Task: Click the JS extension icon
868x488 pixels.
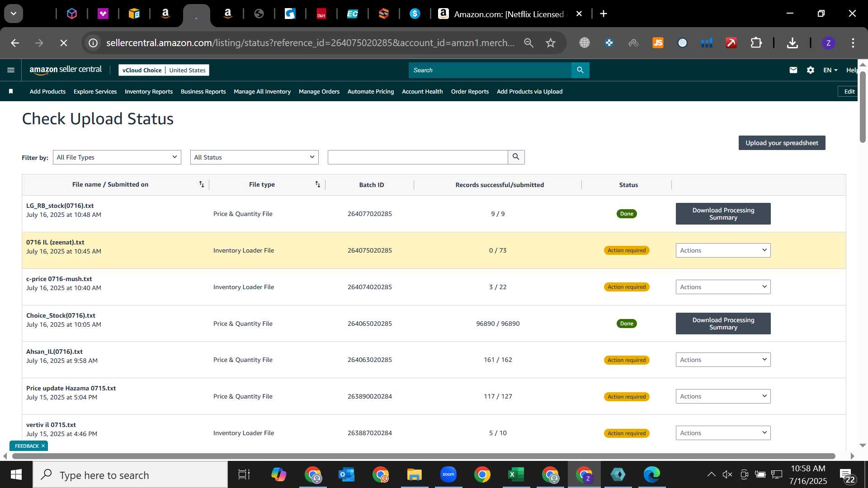Action: [x=658, y=43]
